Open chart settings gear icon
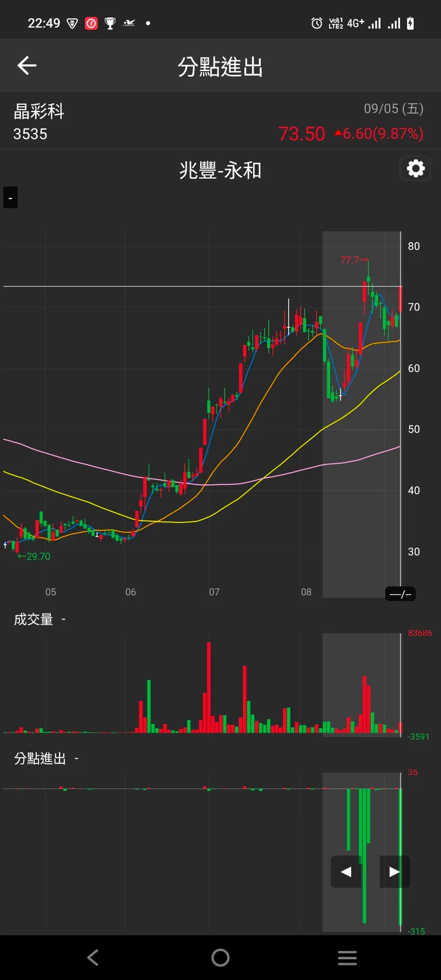Screen dimensions: 441x980 click(x=415, y=169)
